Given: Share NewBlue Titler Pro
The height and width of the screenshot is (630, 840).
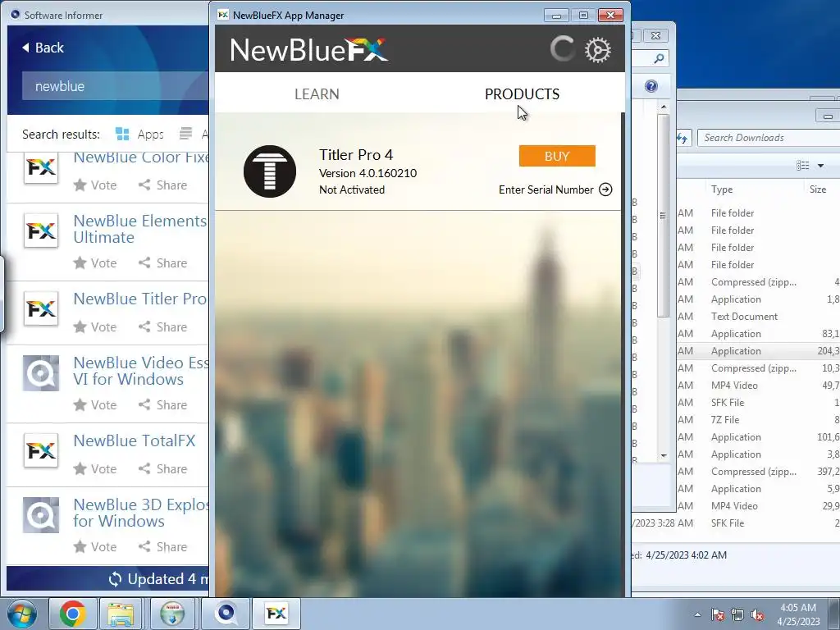Looking at the screenshot, I should pyautogui.click(x=163, y=326).
